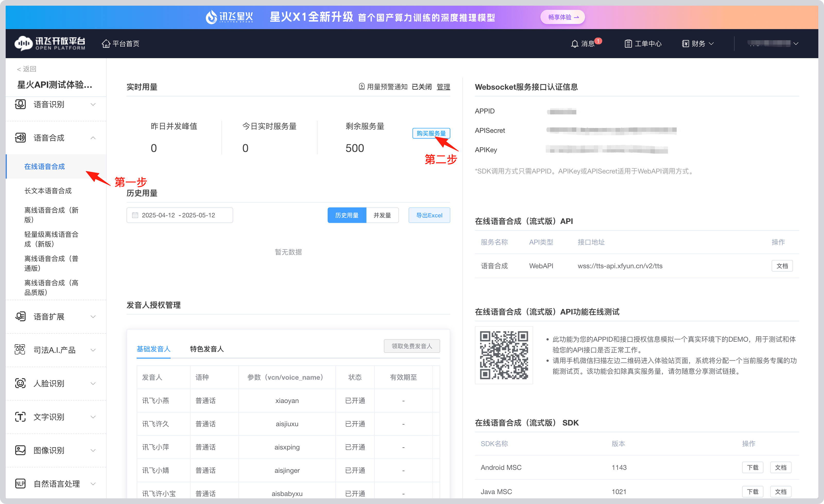Click the 人脸识别 sidebar icon
This screenshot has width=824, height=504.
point(20,383)
